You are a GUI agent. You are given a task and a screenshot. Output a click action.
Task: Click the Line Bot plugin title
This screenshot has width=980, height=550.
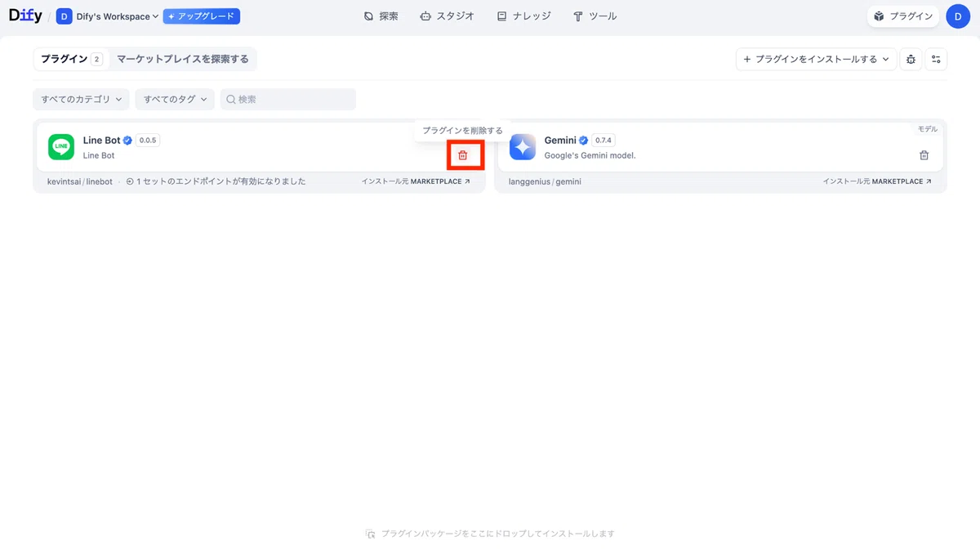[101, 141]
